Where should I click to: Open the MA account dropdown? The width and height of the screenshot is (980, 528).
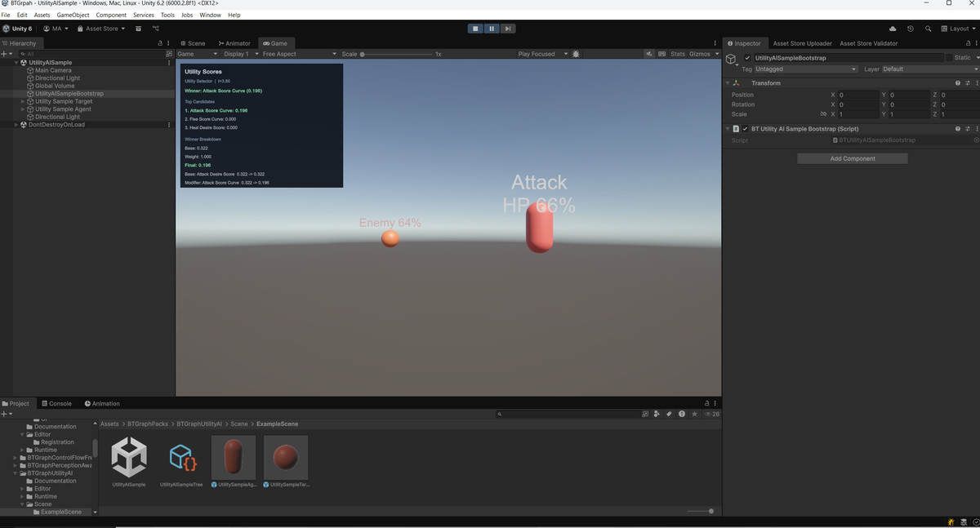coord(56,29)
